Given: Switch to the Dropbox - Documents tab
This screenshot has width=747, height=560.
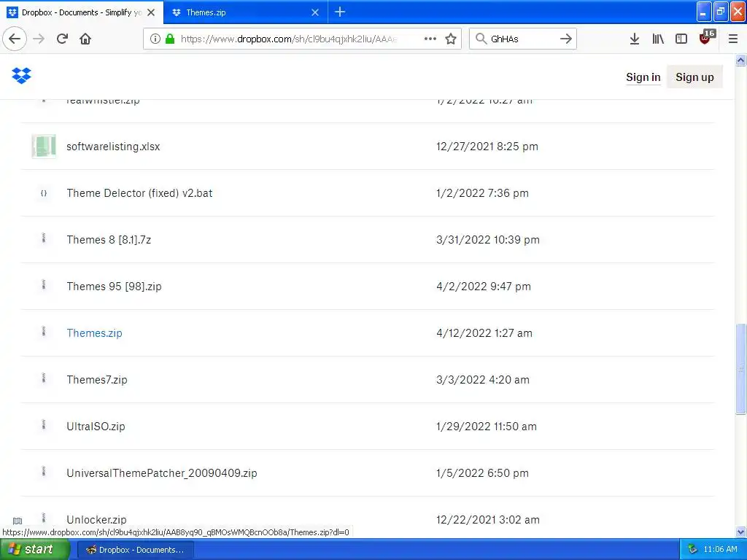Looking at the screenshot, I should tap(81, 12).
